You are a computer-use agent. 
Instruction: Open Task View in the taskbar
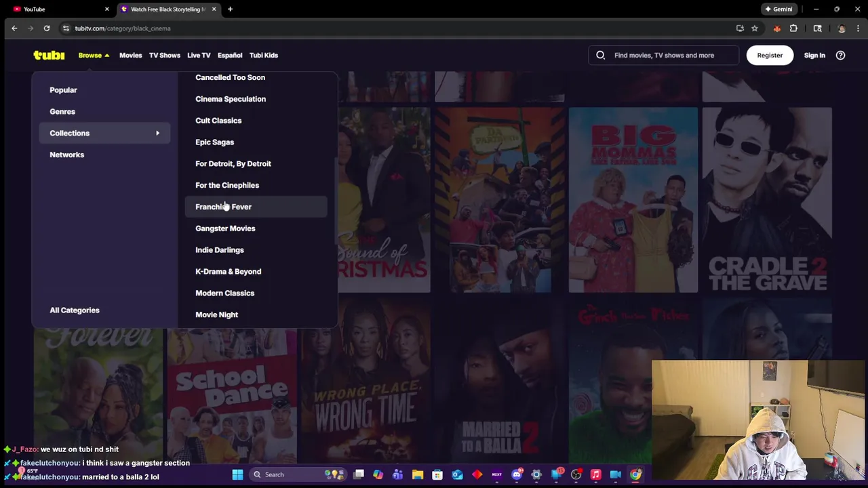(x=359, y=474)
